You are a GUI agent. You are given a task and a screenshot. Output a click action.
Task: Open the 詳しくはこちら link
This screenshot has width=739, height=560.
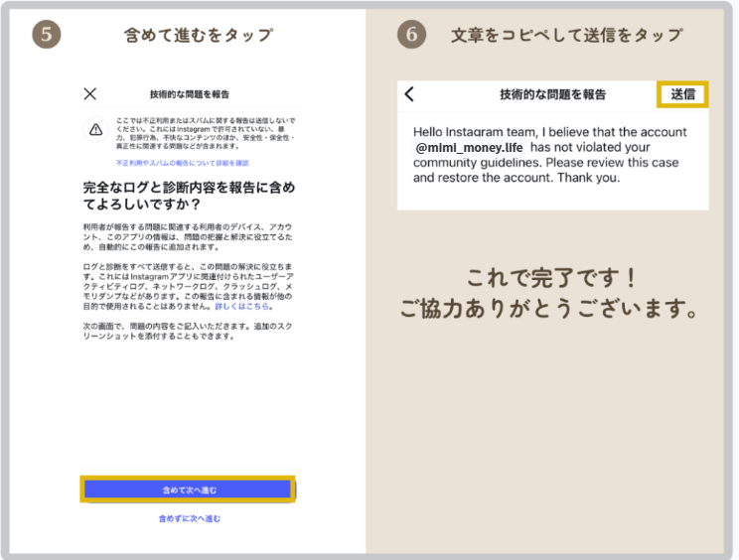tap(242, 306)
